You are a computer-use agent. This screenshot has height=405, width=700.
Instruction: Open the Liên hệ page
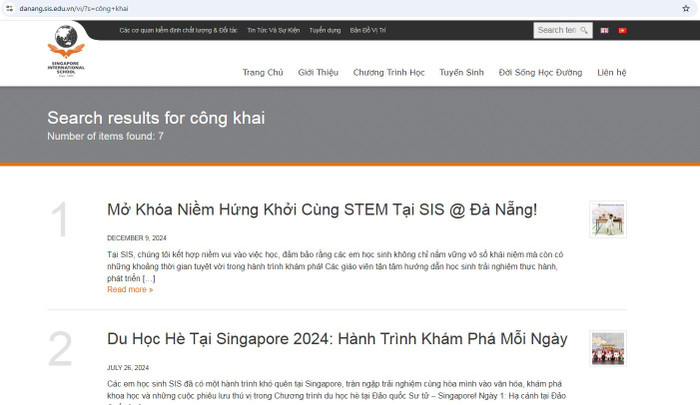(612, 72)
